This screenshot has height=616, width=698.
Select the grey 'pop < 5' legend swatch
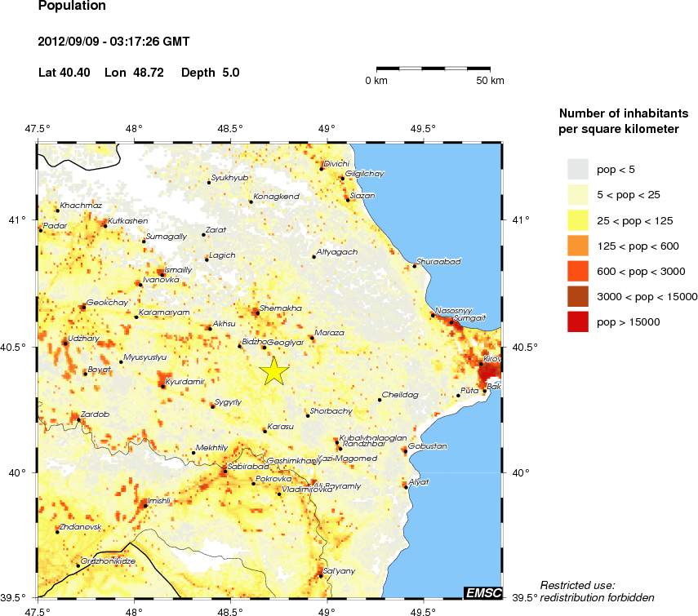578,170
